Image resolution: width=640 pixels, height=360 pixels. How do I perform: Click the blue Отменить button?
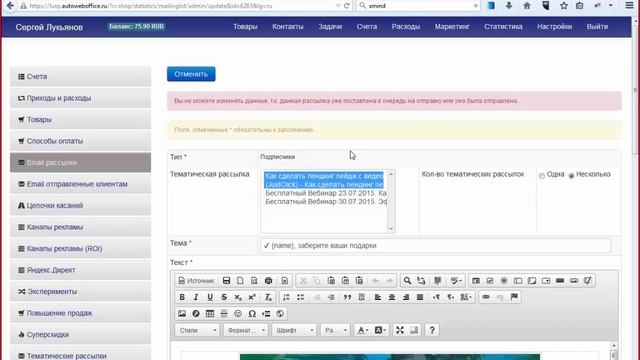(191, 74)
